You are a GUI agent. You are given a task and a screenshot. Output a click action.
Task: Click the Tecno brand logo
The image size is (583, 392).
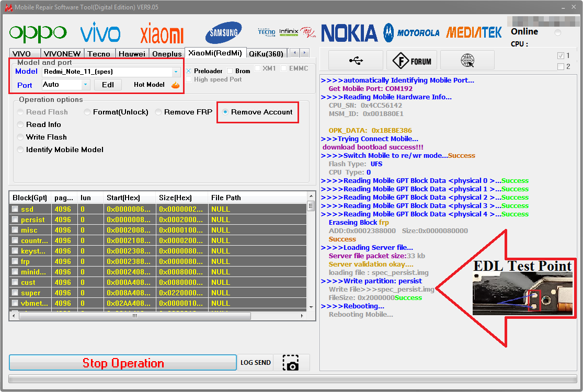267,32
